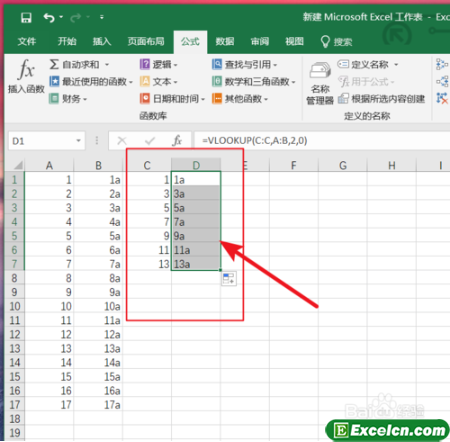Switch to the 插入 tab
Viewport: 450px width, 442px height.
102,42
